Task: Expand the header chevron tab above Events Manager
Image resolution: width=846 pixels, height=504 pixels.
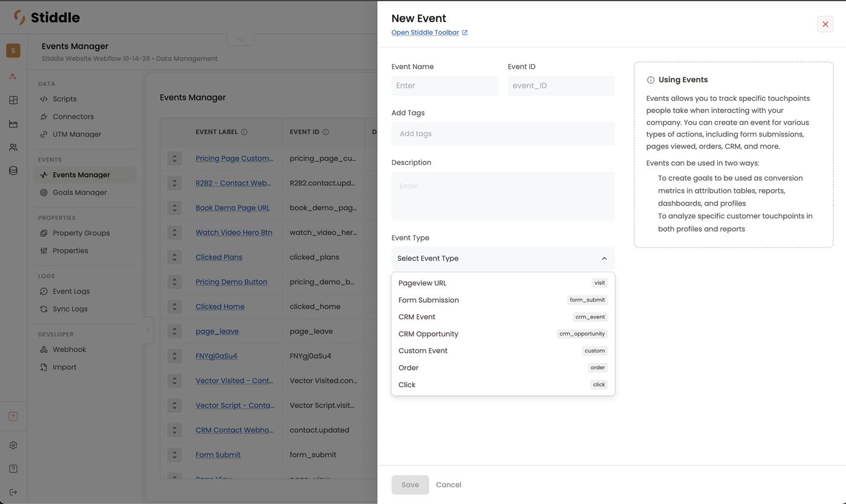Action: [241, 39]
